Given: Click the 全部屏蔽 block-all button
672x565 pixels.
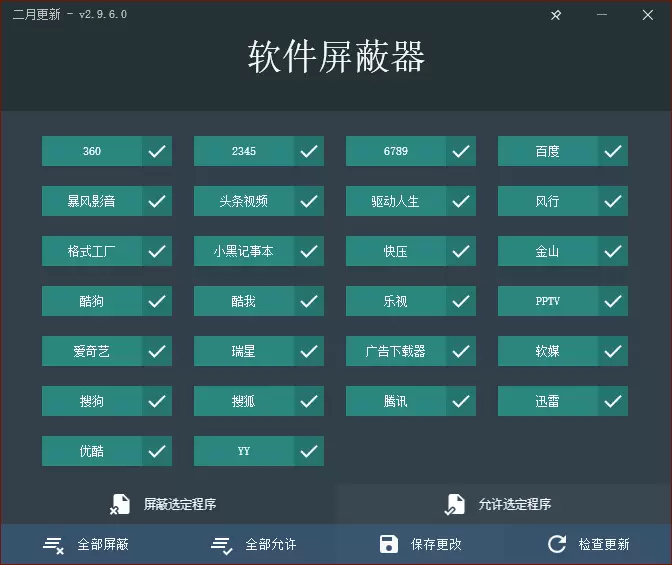Looking at the screenshot, I should pyautogui.click(x=85, y=544).
